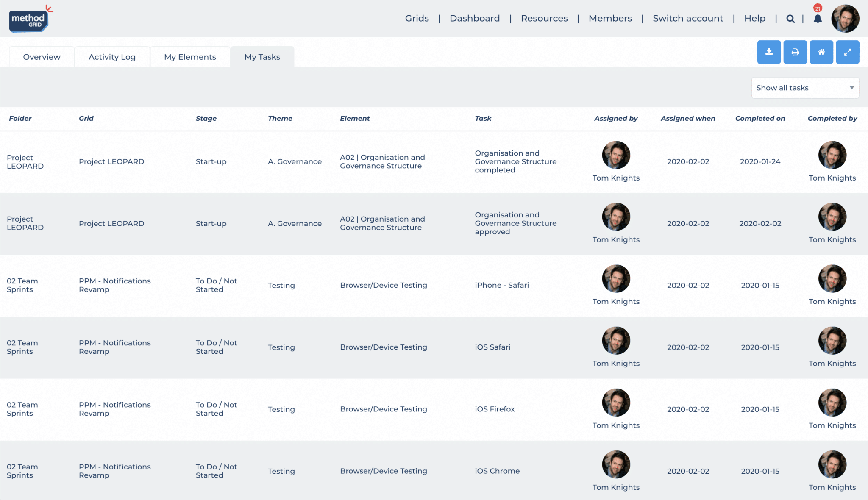Screen dimensions: 868x500
Task: Click Completed by avatar in 'completed' task row
Action: (x=832, y=155)
